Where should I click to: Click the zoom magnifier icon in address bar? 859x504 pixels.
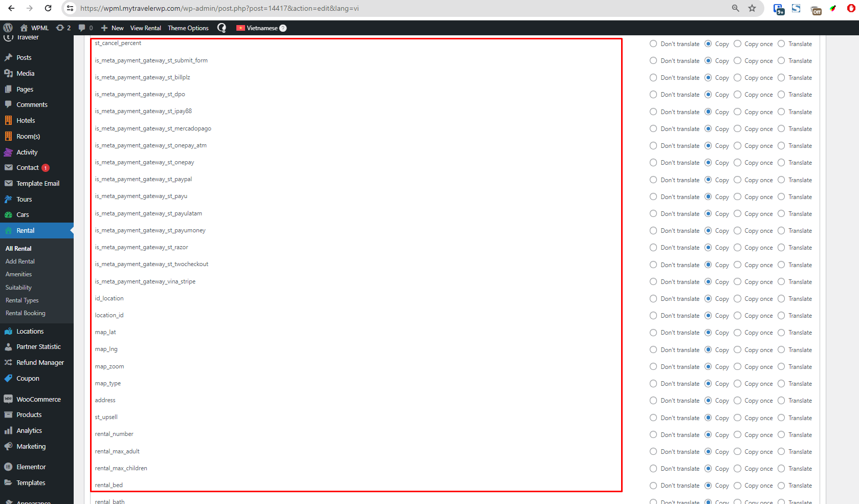pos(736,8)
